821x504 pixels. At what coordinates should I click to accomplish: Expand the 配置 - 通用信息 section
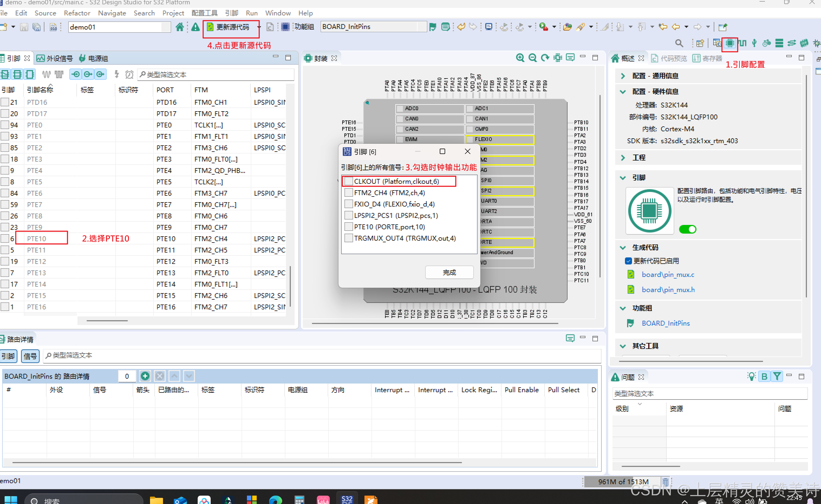click(623, 76)
